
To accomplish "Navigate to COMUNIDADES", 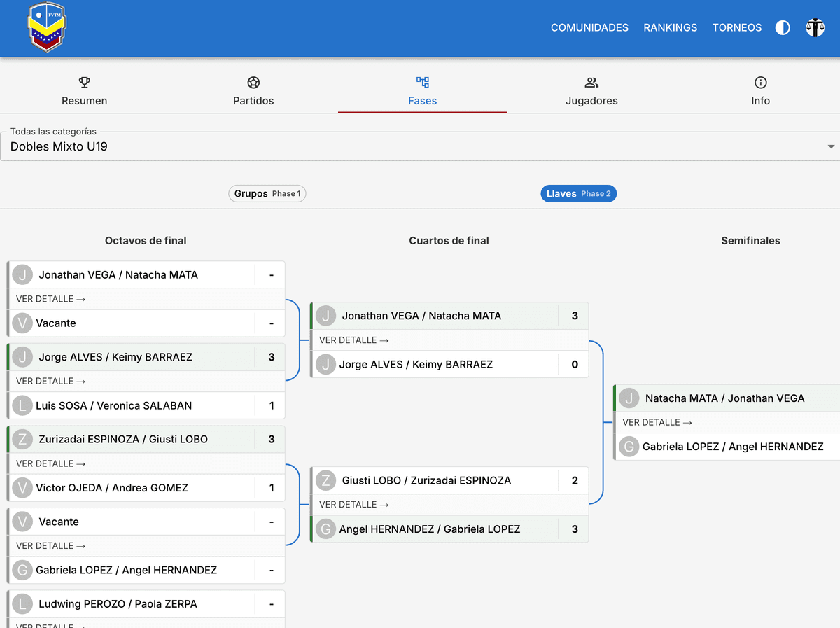I will 589,28.
